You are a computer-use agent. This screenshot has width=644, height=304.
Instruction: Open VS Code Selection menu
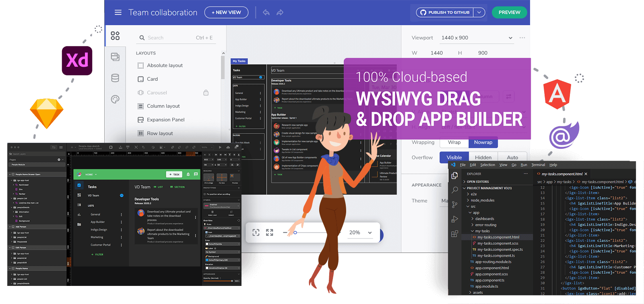pyautogui.click(x=487, y=165)
